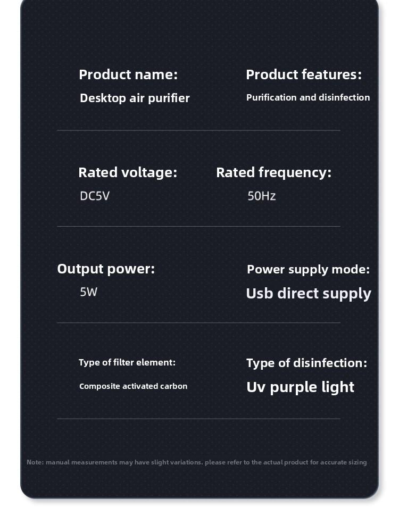Click the 'Rated frequency:' label
Viewport: 399px width, 532px height.
point(273,172)
